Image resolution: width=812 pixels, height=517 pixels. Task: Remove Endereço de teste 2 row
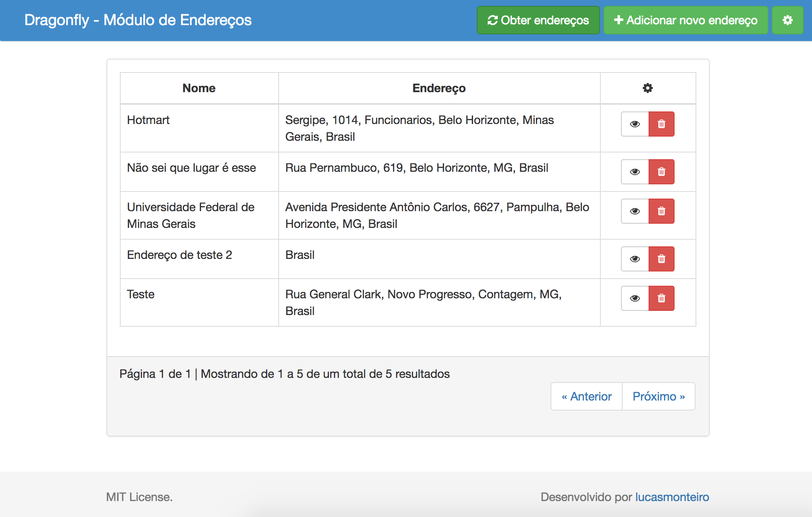coord(661,259)
